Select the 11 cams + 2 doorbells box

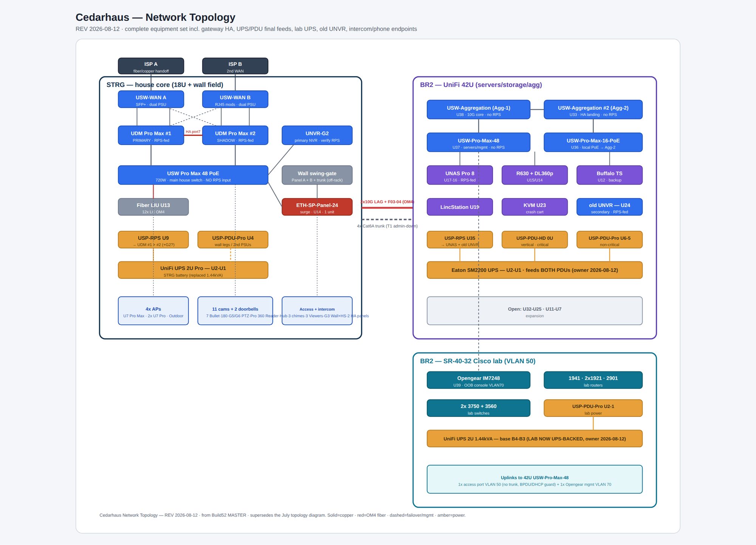point(235,311)
